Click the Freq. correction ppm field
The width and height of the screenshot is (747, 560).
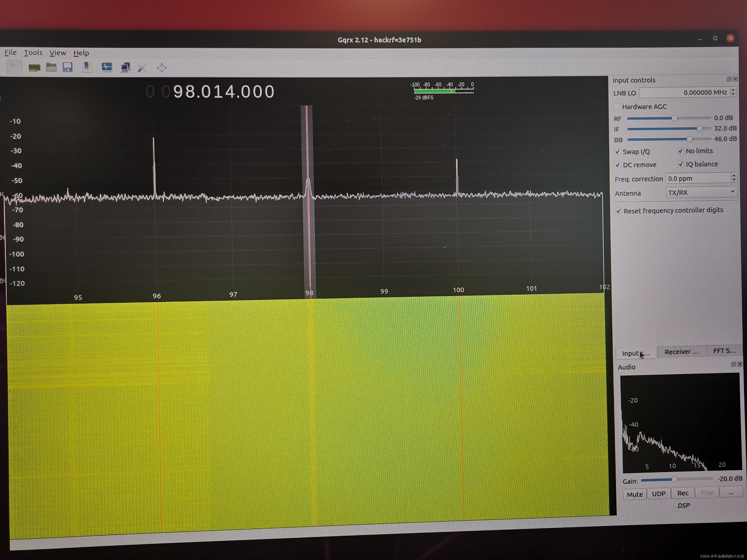point(698,178)
